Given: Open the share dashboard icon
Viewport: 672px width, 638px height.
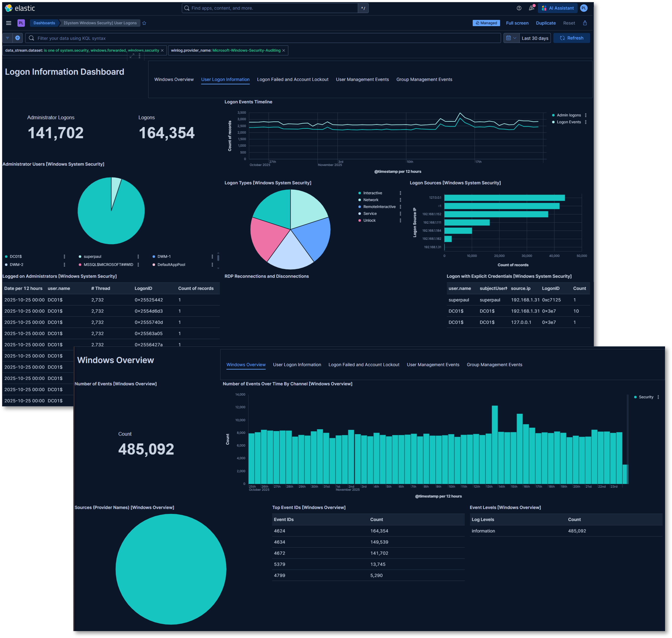Looking at the screenshot, I should point(585,23).
